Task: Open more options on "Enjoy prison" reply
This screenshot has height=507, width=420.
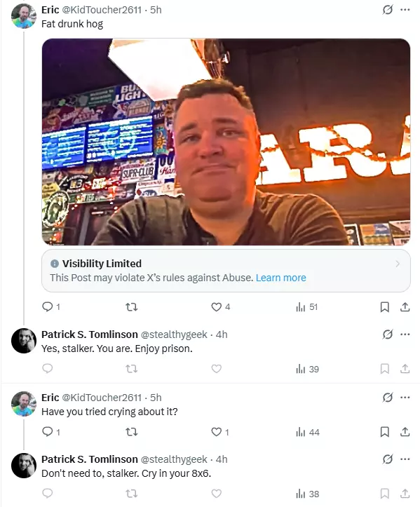Action: pyautogui.click(x=405, y=334)
